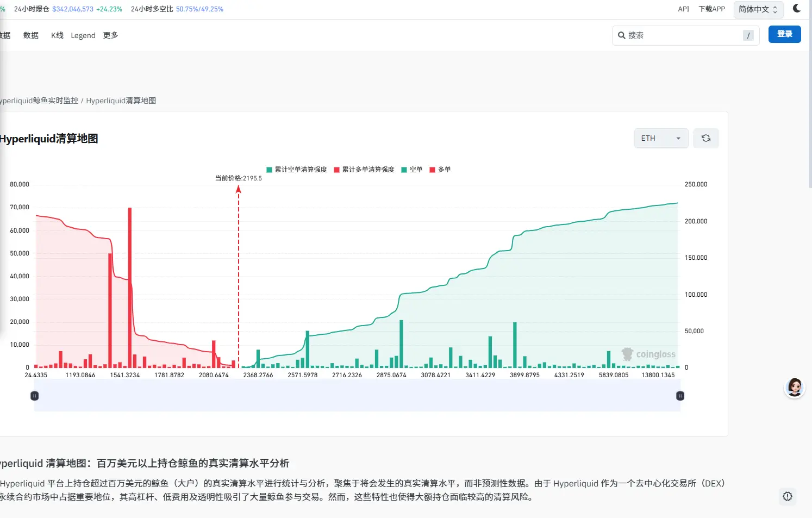This screenshot has height=518, width=812.
Task: Click the round settings icon at bottom right
Action: [x=787, y=496]
